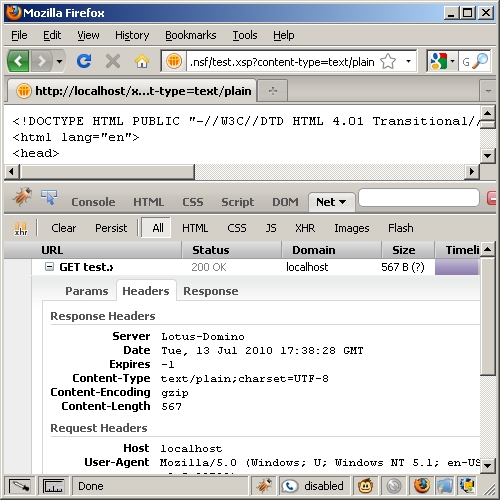This screenshot has width=500, height=500.
Task: Open the Params tab of the request
Action: click(87, 291)
